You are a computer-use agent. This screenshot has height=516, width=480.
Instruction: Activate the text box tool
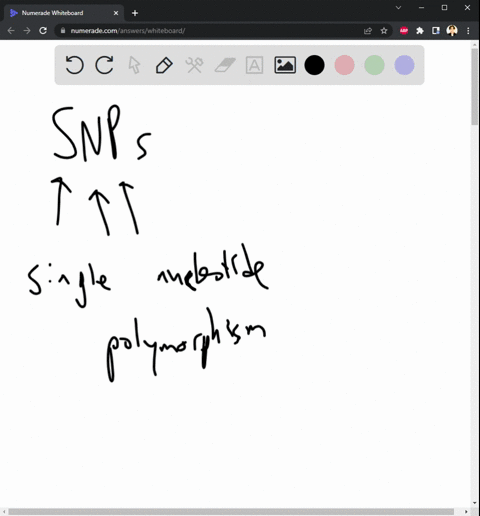tap(254, 65)
